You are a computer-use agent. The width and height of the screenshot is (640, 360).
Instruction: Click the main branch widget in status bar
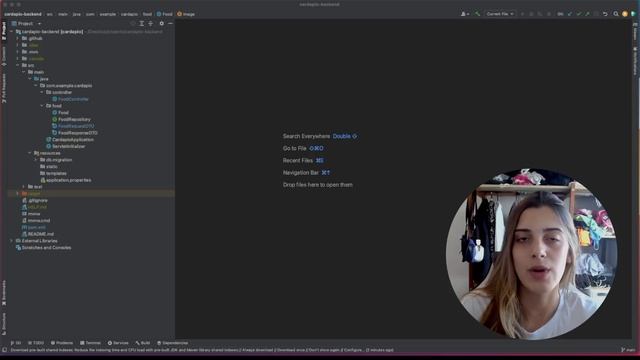pos(628,350)
